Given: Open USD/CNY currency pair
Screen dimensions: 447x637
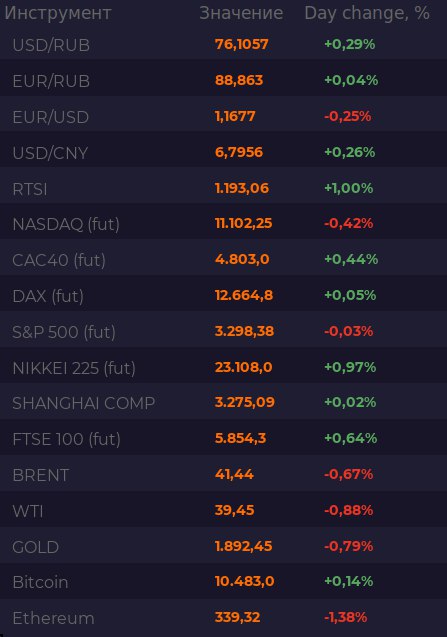Looking at the screenshot, I should (x=50, y=153).
